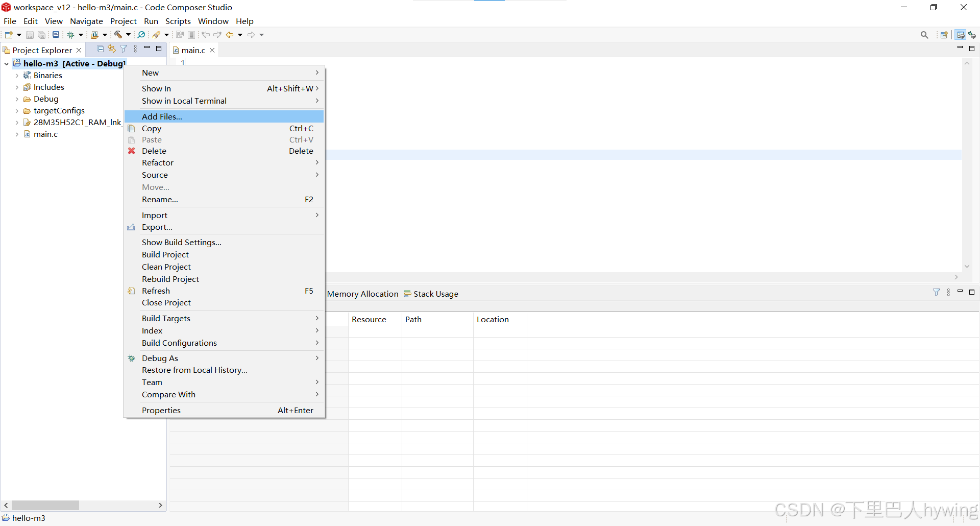Open the terminal monitor toolbar icon
The height and width of the screenshot is (526, 980).
click(x=56, y=35)
